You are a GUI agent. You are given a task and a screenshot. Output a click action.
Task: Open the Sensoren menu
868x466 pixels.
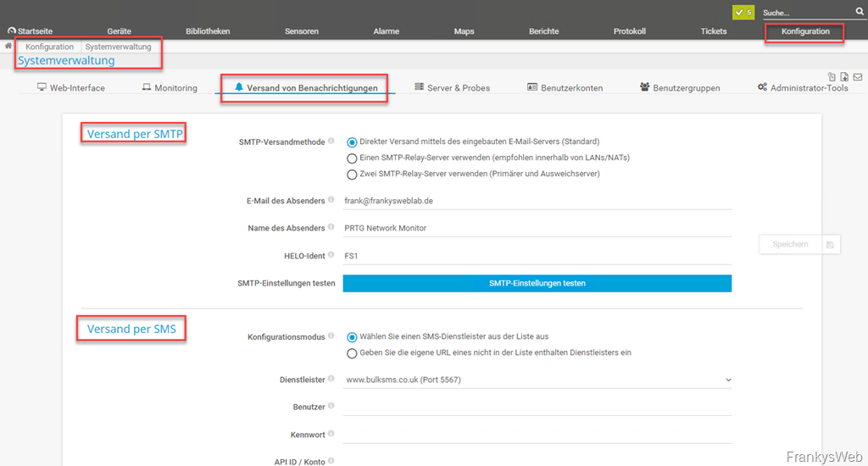(302, 31)
